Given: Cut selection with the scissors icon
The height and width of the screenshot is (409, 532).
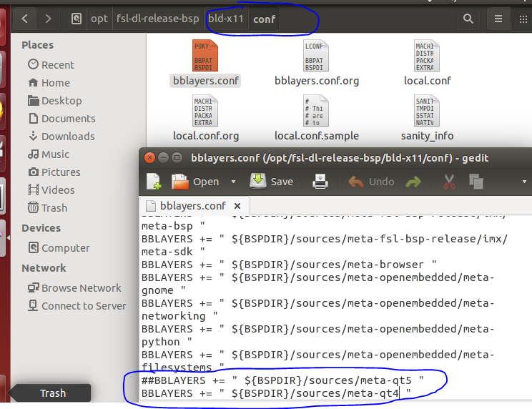Looking at the screenshot, I should pyautogui.click(x=449, y=182).
